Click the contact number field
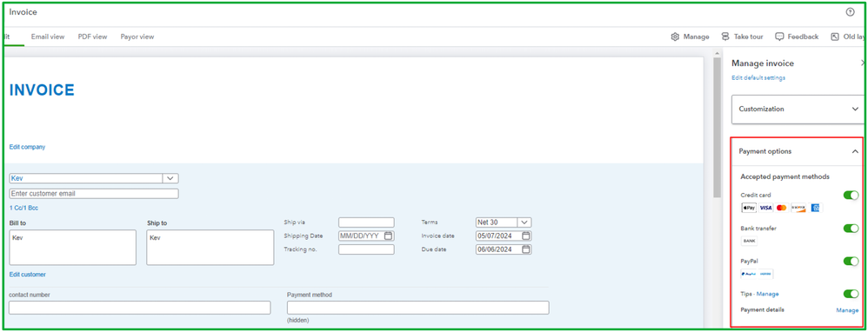 pos(139,308)
